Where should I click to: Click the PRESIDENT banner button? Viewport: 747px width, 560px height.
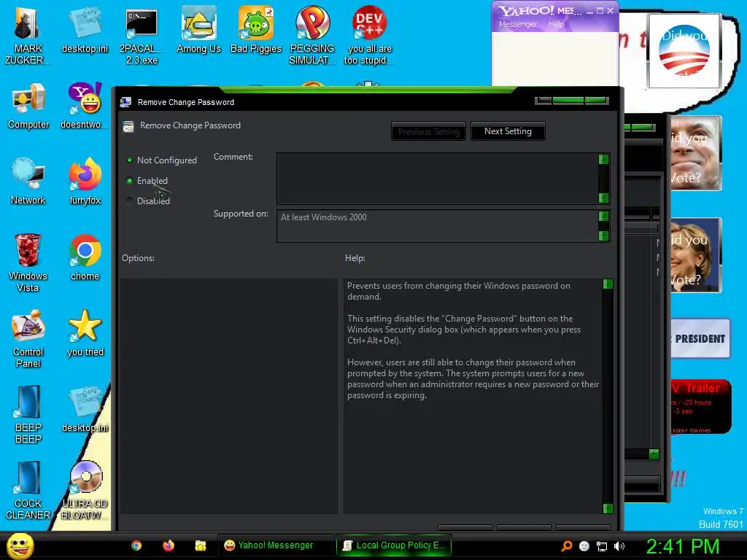click(700, 338)
